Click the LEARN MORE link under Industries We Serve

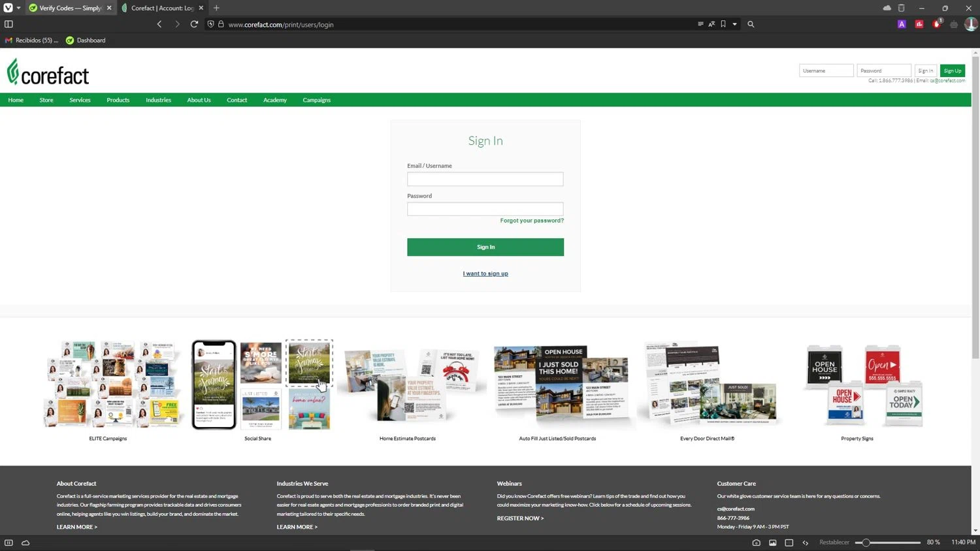point(297,527)
